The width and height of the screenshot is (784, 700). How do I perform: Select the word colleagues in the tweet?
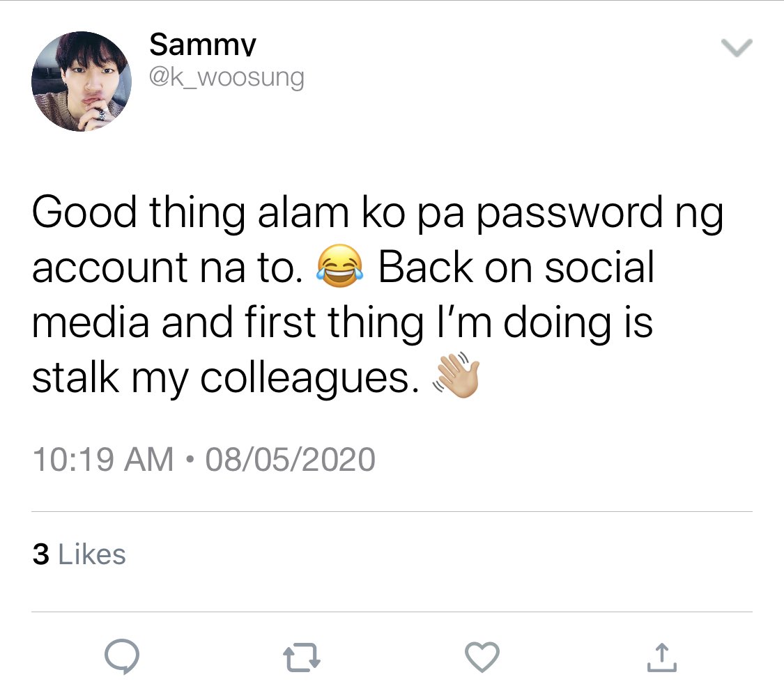pos(309,378)
